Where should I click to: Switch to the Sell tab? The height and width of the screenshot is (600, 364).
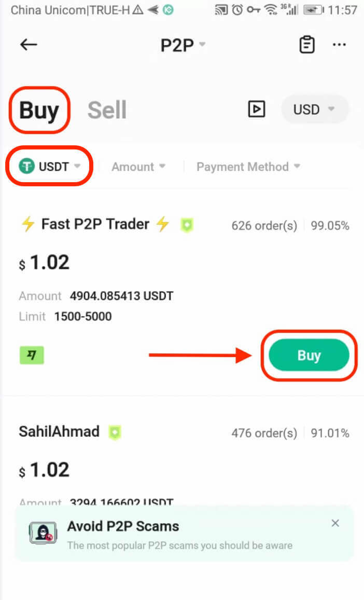click(107, 110)
